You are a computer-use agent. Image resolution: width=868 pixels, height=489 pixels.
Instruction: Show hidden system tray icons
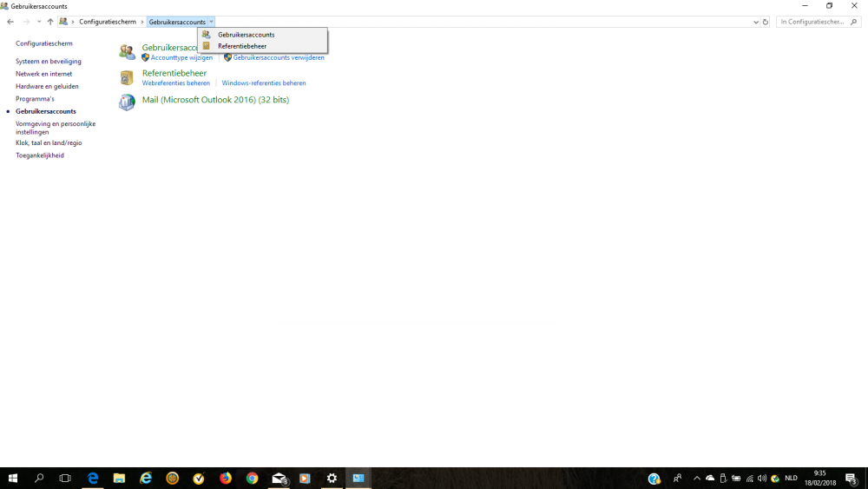click(697, 479)
